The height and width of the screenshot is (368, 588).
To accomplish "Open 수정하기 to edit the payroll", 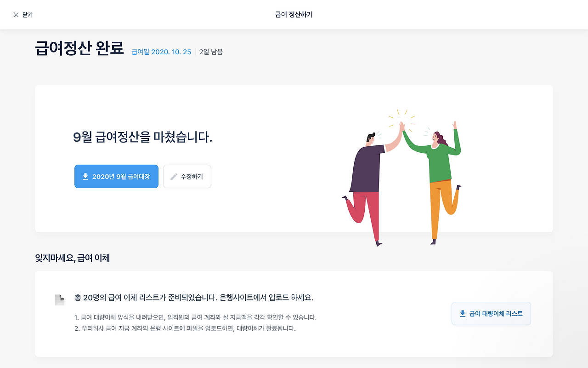I will [187, 177].
